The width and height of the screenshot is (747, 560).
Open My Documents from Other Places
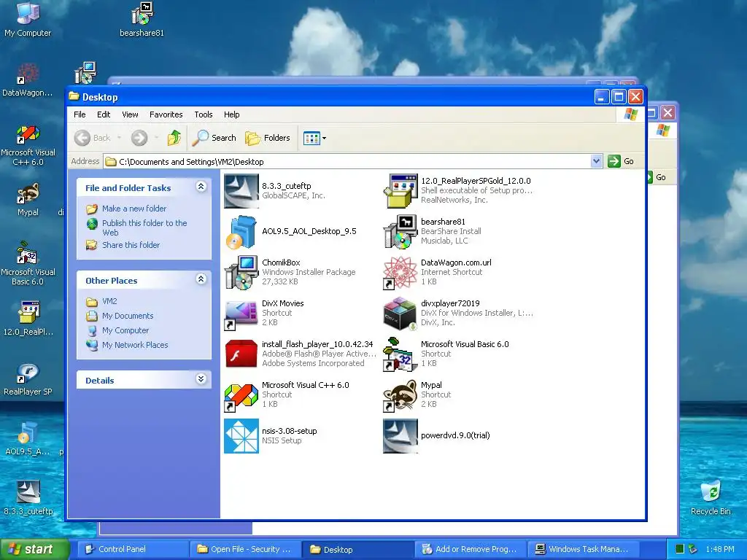coord(128,316)
